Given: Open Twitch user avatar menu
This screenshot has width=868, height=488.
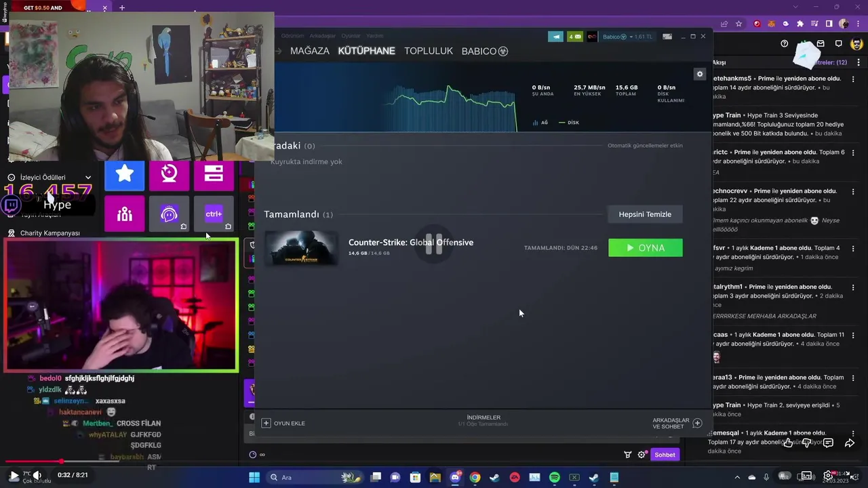Looking at the screenshot, I should (856, 43).
